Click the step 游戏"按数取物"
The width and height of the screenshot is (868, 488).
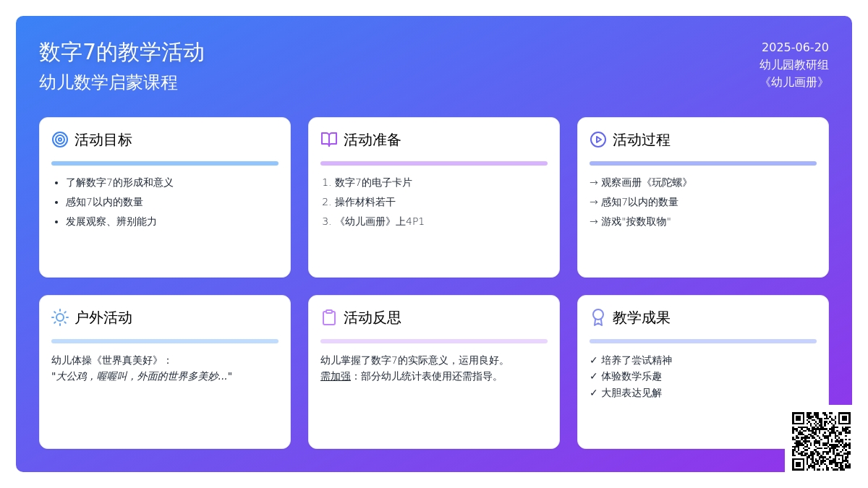pos(630,222)
